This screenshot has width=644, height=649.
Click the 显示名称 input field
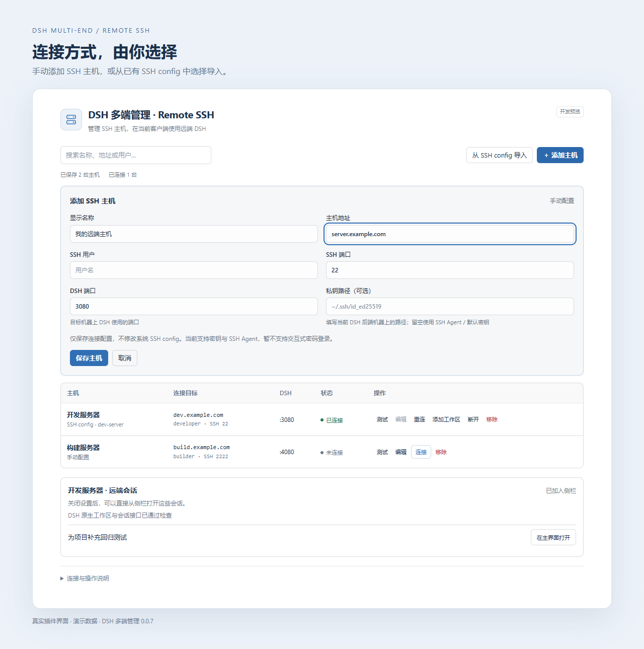pyautogui.click(x=194, y=234)
